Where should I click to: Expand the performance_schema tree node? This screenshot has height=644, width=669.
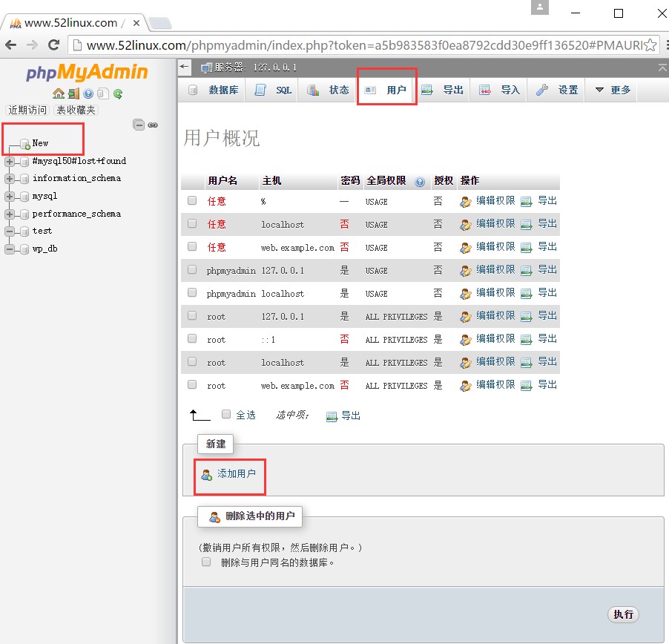point(10,214)
